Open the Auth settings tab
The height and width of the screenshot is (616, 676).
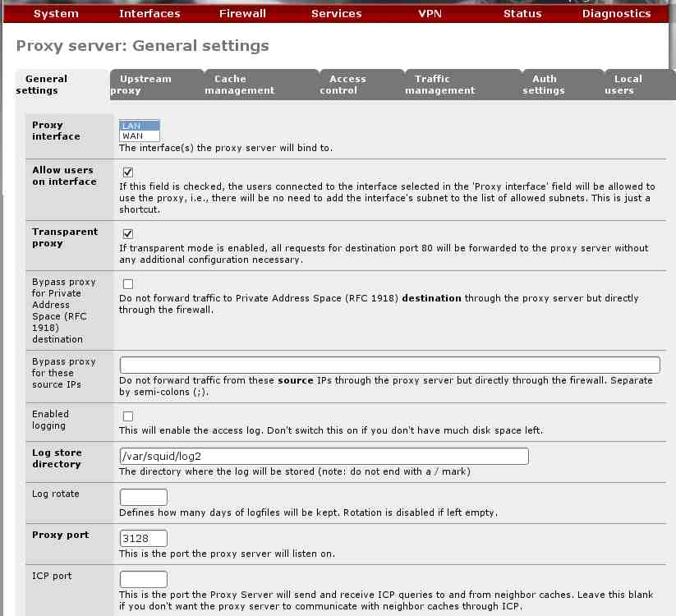coord(544,85)
